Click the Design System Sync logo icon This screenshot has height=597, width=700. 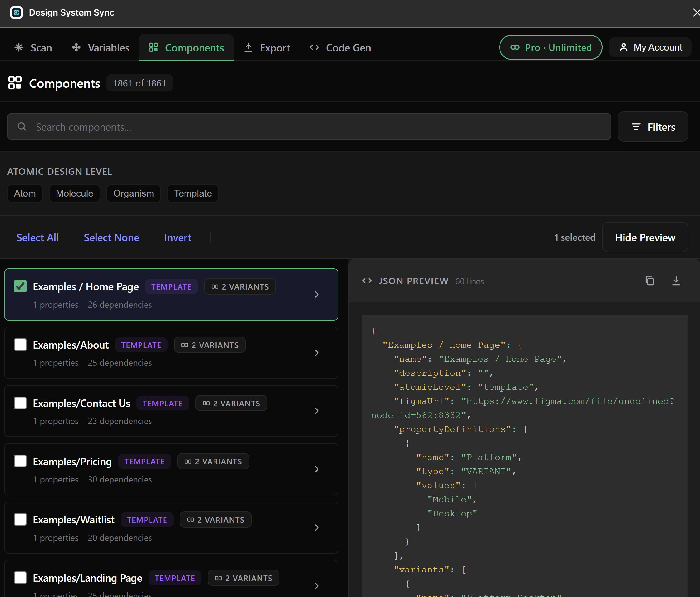coord(17,12)
